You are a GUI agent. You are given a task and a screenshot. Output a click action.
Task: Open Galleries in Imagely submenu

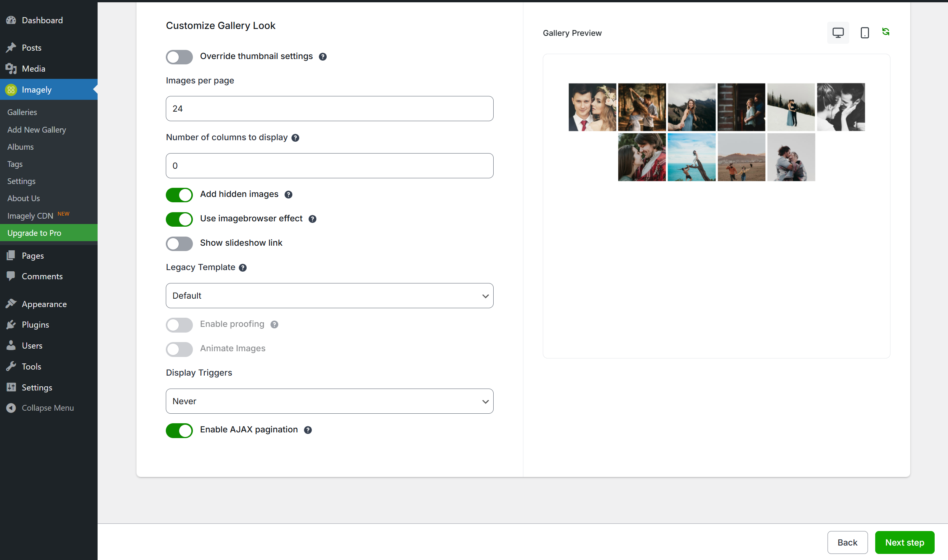point(22,112)
